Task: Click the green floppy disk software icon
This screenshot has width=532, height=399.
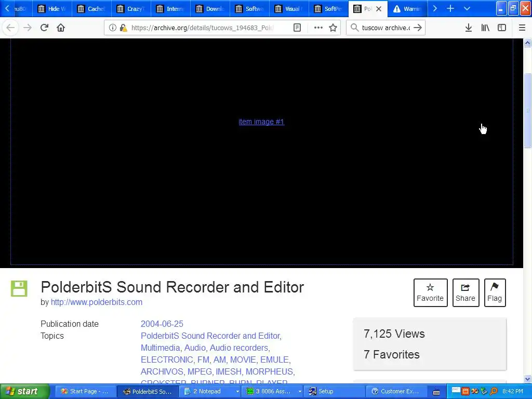Action: [19, 289]
